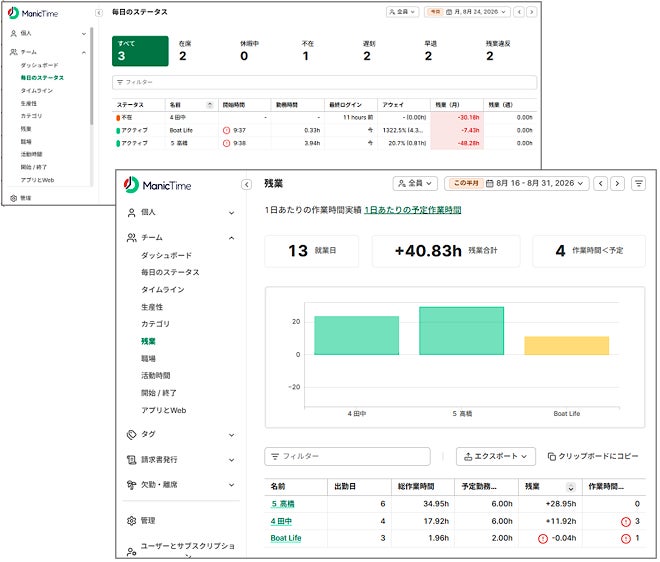The width and height of the screenshot is (660, 562).
Task: Select the 不在 1 status card in back window
Action: pos(325,51)
